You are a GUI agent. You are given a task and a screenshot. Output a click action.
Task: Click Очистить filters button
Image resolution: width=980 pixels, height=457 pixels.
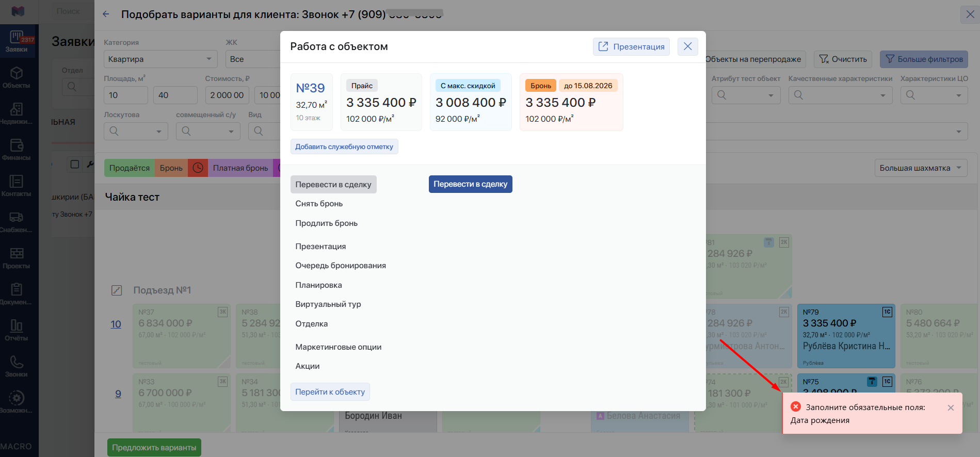tap(843, 59)
